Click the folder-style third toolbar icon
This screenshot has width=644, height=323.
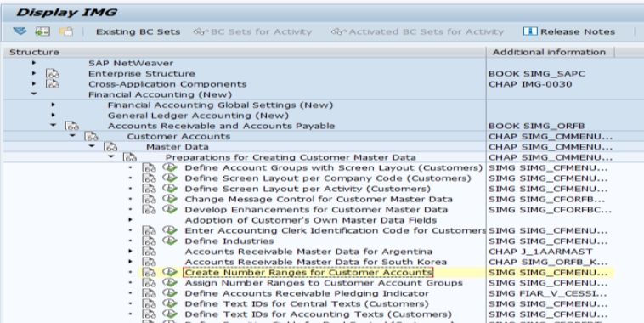click(66, 31)
